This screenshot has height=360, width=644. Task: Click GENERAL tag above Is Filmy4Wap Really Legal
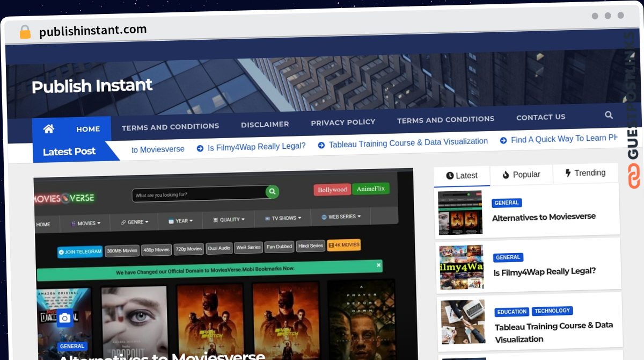(x=508, y=257)
